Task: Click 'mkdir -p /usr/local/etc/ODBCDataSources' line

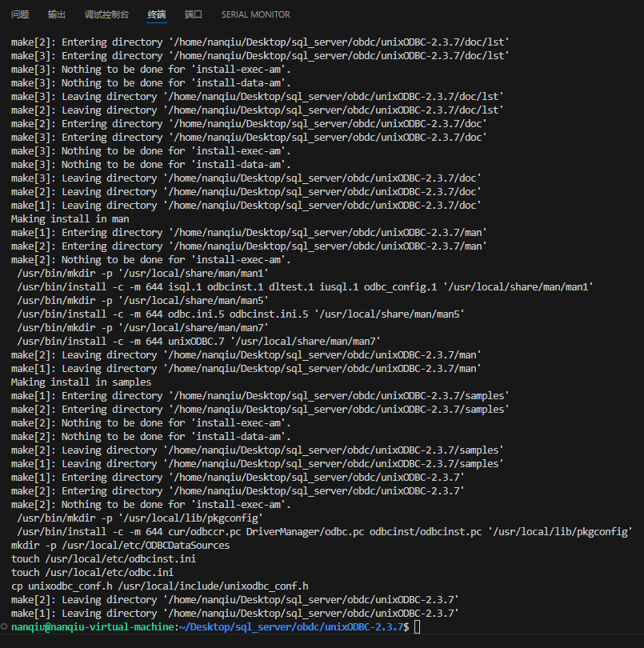Action: click(x=120, y=546)
